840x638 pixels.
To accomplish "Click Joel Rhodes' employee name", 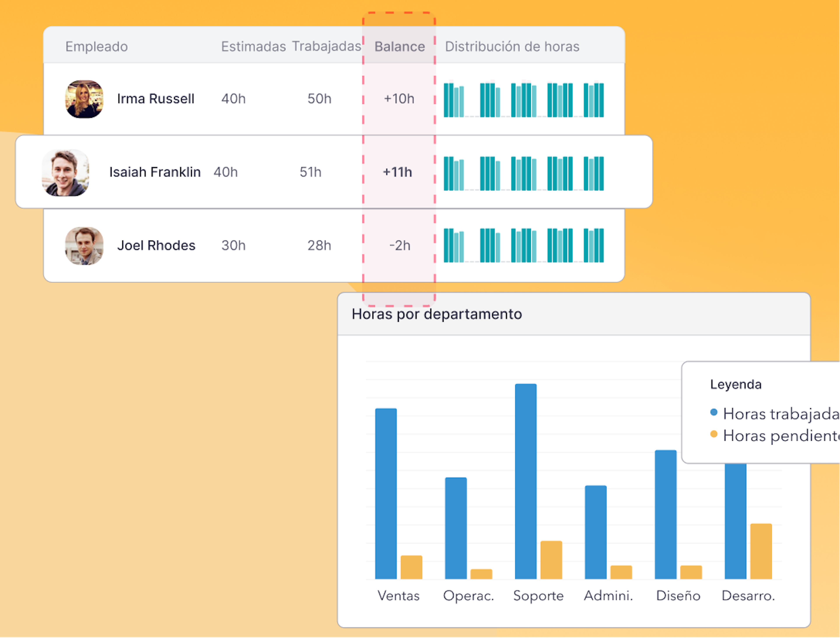I will (x=156, y=246).
